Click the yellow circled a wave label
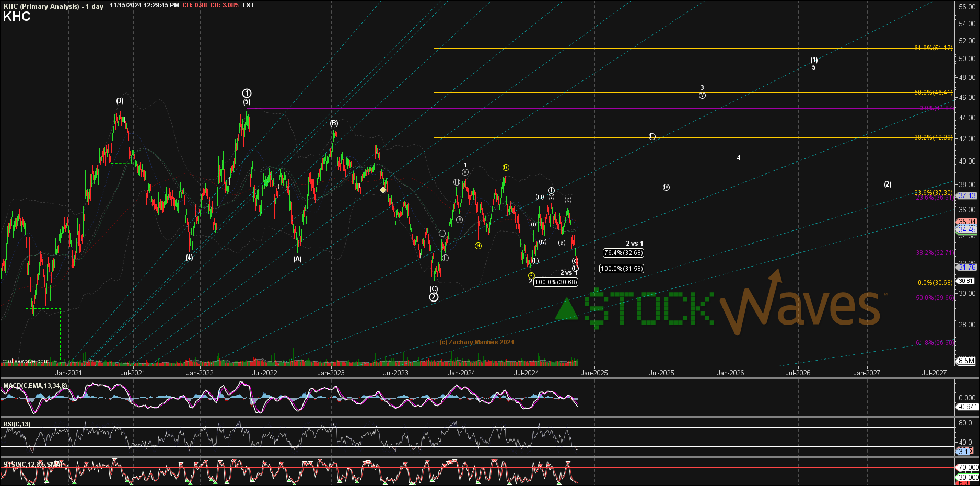 coord(478,246)
